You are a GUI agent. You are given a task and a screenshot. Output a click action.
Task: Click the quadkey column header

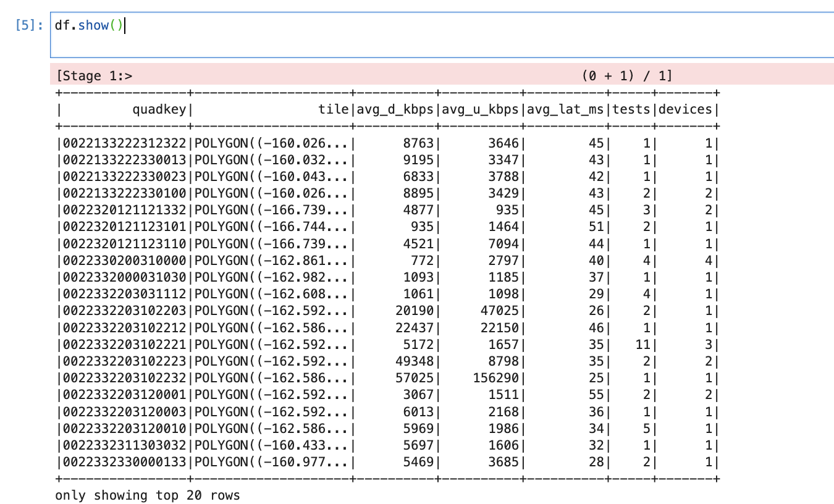(160, 109)
